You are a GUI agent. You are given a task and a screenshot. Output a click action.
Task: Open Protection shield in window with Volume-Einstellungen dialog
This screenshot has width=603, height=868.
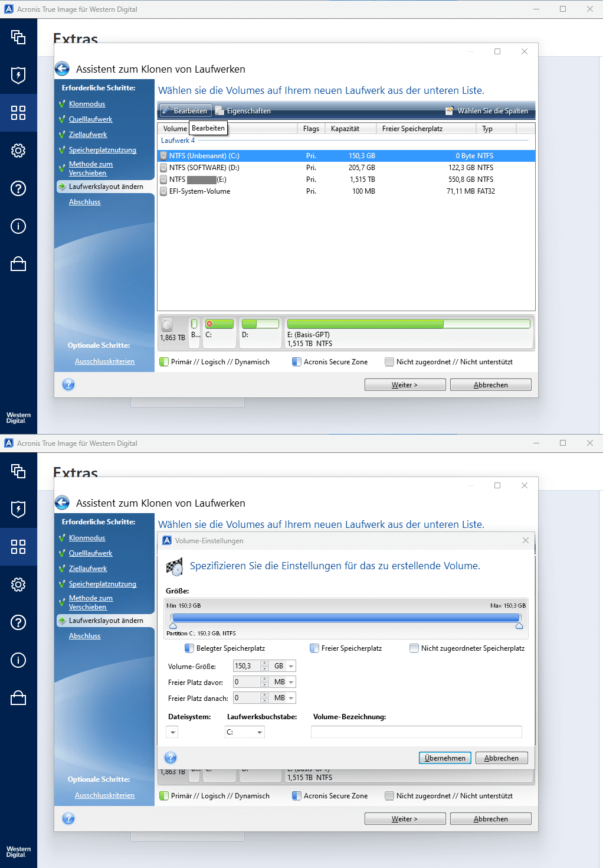pyautogui.click(x=18, y=509)
